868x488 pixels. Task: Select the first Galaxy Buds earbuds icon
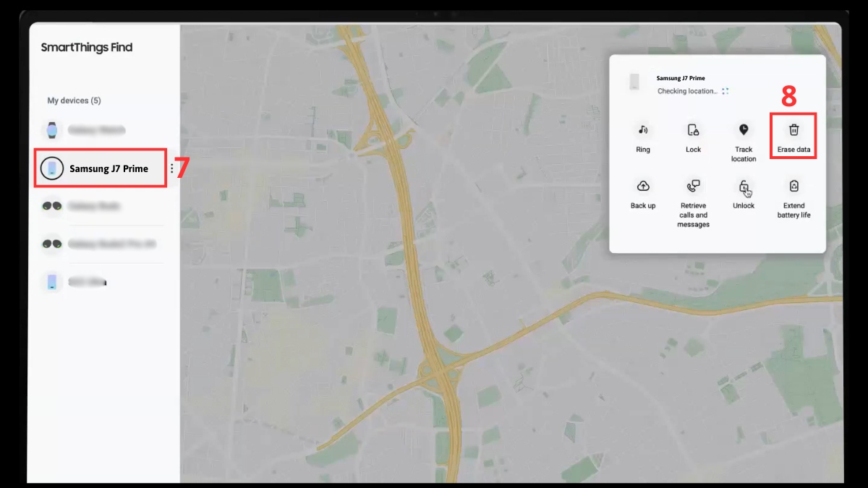(51, 206)
